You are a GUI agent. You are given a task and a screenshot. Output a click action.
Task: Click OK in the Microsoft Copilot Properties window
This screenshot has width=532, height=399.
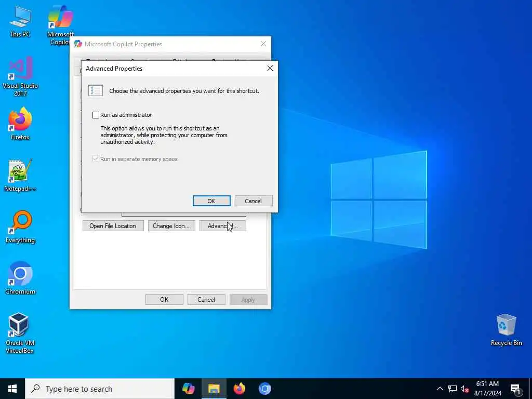tap(164, 300)
